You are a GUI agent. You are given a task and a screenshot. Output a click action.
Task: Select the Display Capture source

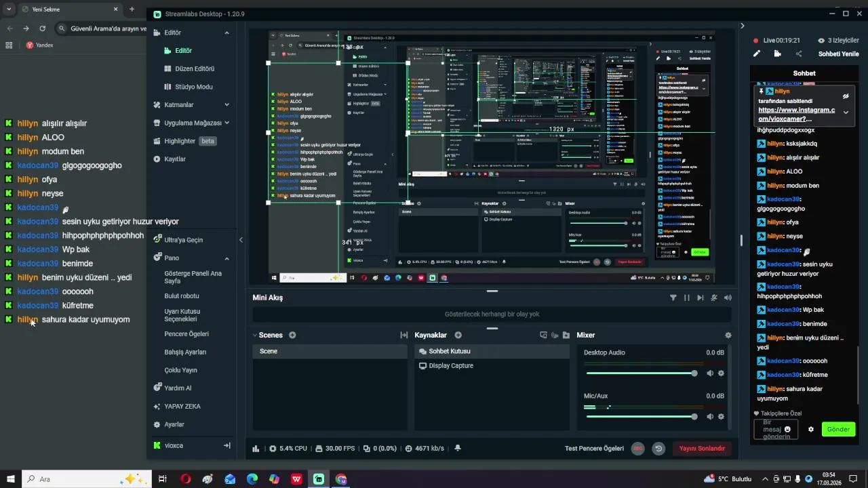492,365
